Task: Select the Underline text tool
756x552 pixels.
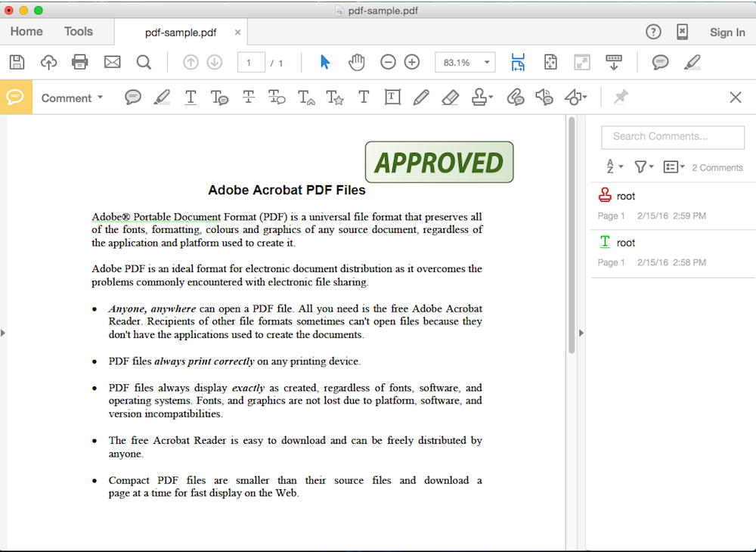Action: 191,98
